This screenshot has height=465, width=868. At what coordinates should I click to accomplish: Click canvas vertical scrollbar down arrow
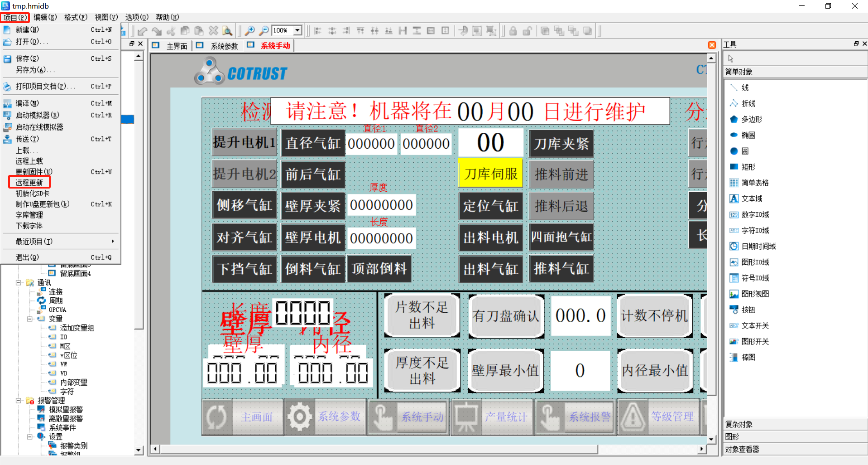(x=711, y=439)
